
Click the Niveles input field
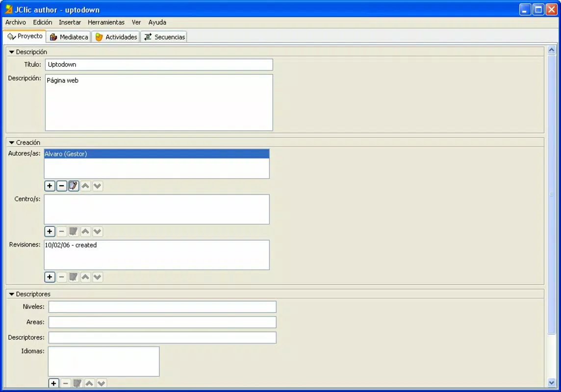pos(162,307)
